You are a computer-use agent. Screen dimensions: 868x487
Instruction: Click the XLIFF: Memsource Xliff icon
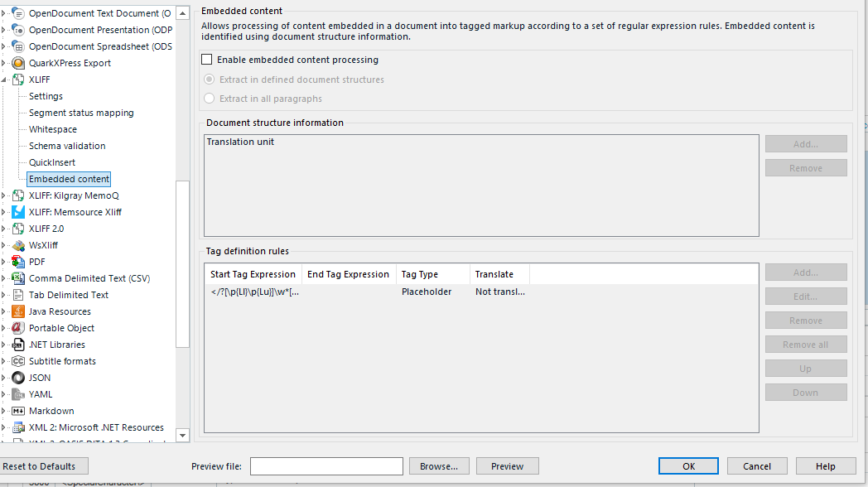point(18,212)
